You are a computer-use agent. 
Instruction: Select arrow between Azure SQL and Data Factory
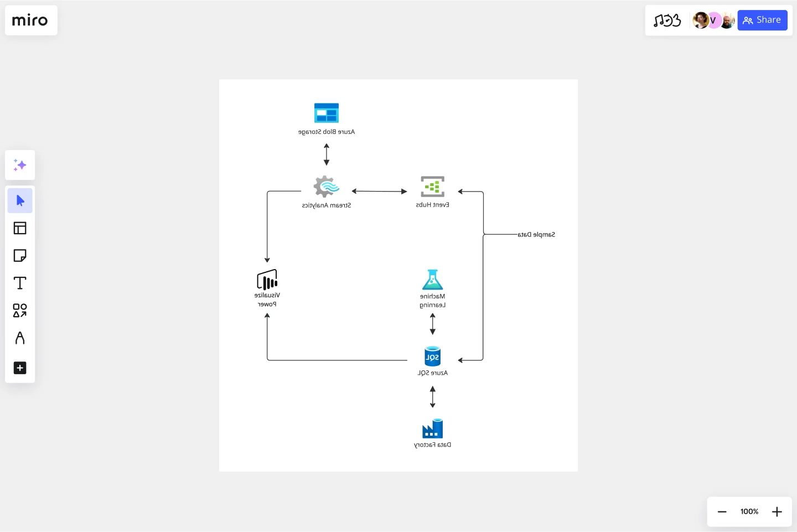(433, 397)
